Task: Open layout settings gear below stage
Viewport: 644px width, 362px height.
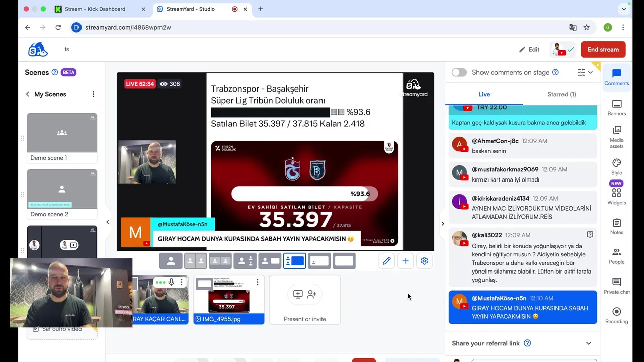Action: point(424,261)
